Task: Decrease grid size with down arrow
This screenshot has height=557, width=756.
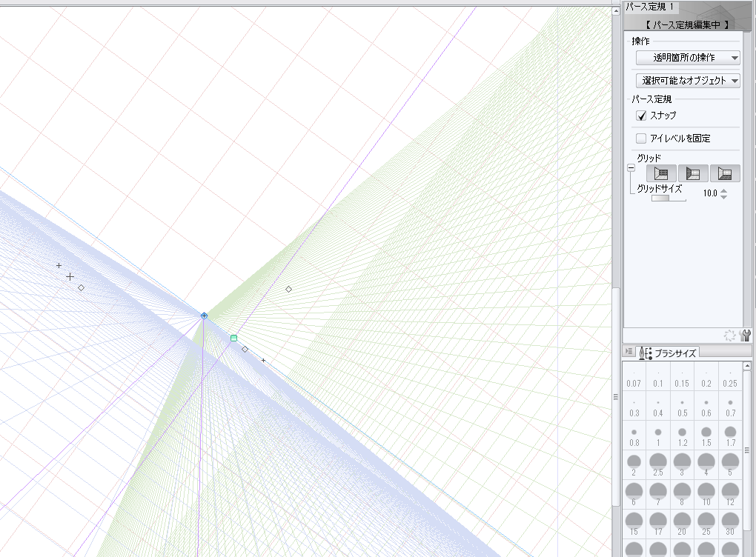Action: (723, 196)
